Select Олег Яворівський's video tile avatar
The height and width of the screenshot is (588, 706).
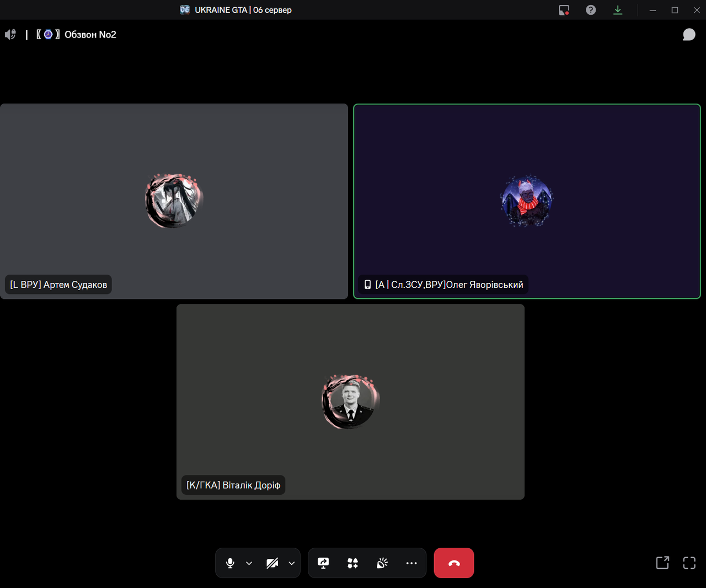(527, 201)
